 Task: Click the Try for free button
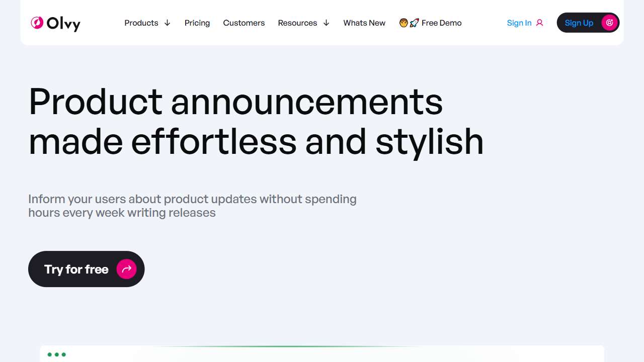pyautogui.click(x=86, y=269)
